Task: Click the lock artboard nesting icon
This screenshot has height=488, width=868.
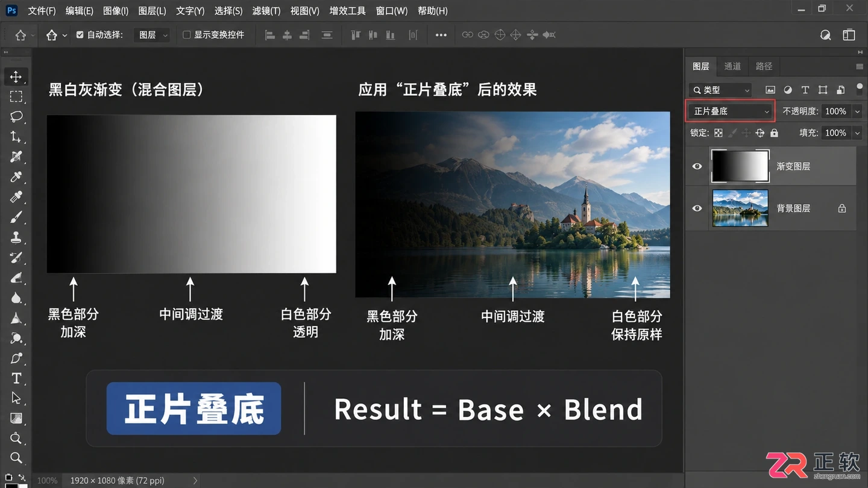Action: click(x=760, y=133)
